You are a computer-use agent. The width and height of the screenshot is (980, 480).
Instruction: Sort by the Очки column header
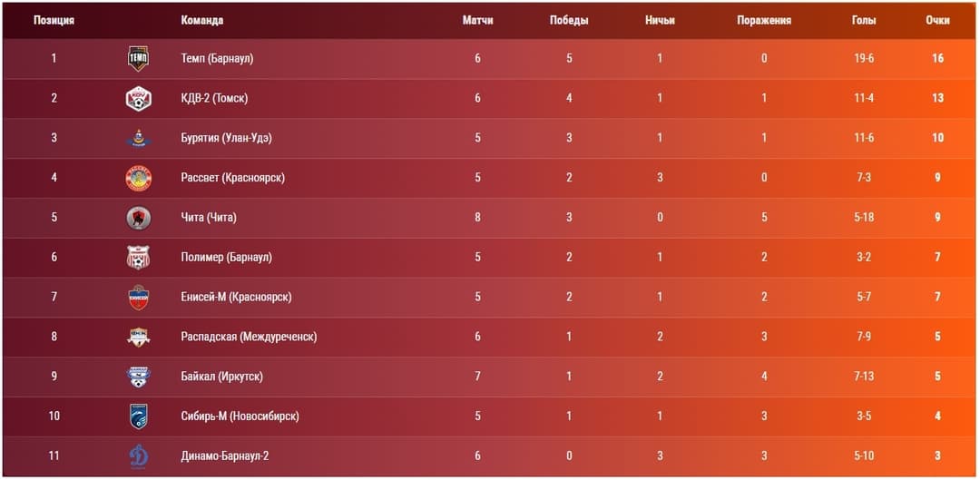click(937, 20)
